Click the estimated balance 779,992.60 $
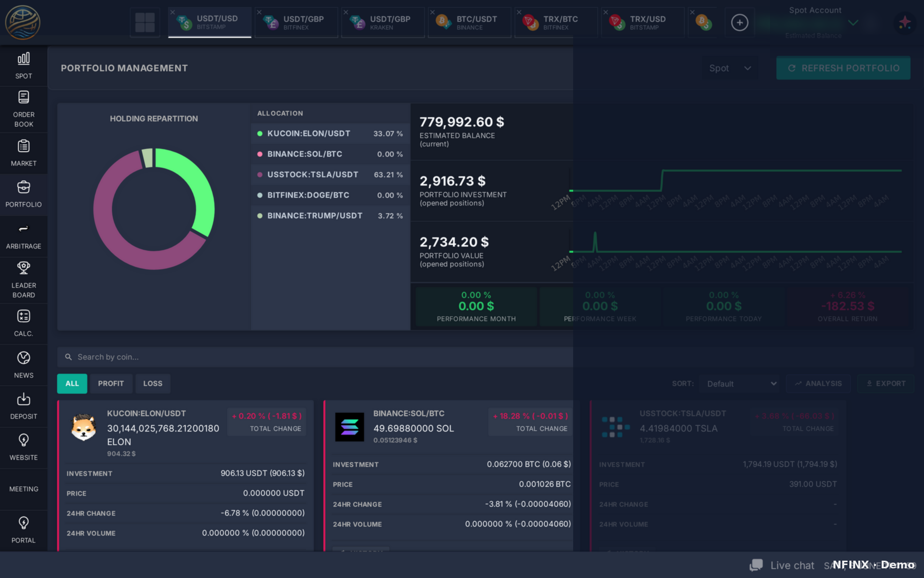The width and height of the screenshot is (924, 578). click(462, 122)
